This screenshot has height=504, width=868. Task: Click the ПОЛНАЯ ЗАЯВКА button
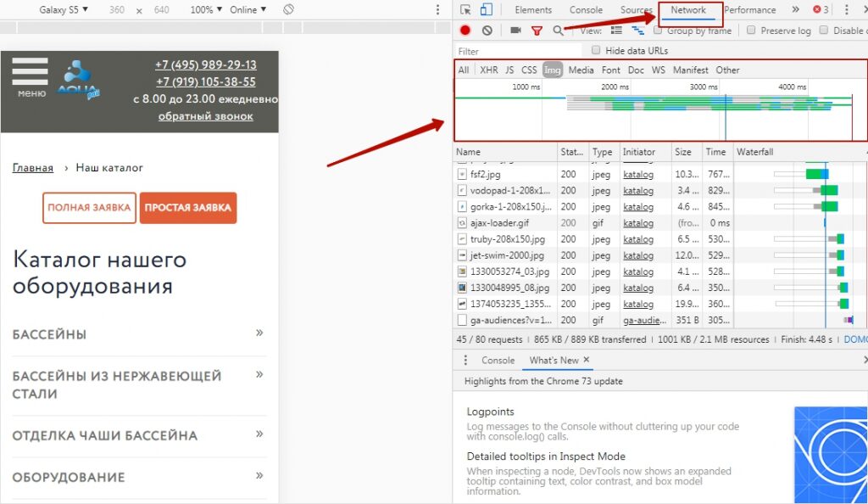point(89,208)
